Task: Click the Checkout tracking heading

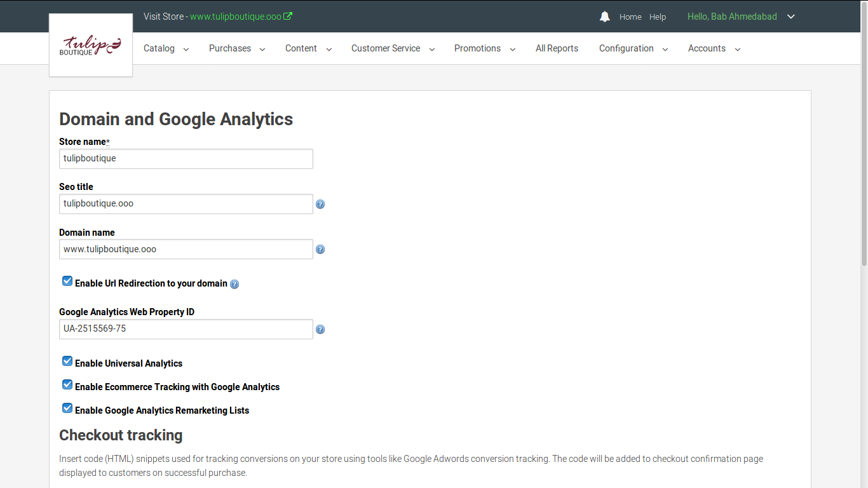Action: (121, 435)
